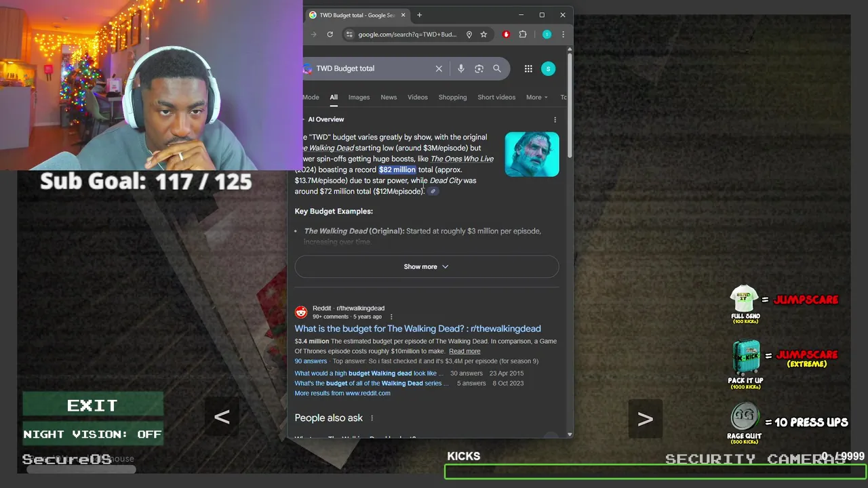Go to next camera with right arrow
868x488 pixels.
click(x=645, y=419)
